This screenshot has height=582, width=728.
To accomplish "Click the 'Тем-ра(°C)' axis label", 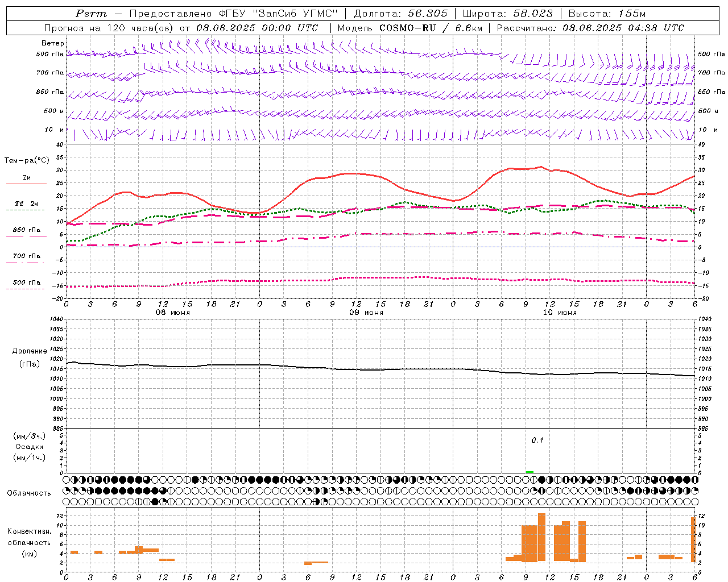I will click(x=27, y=161).
